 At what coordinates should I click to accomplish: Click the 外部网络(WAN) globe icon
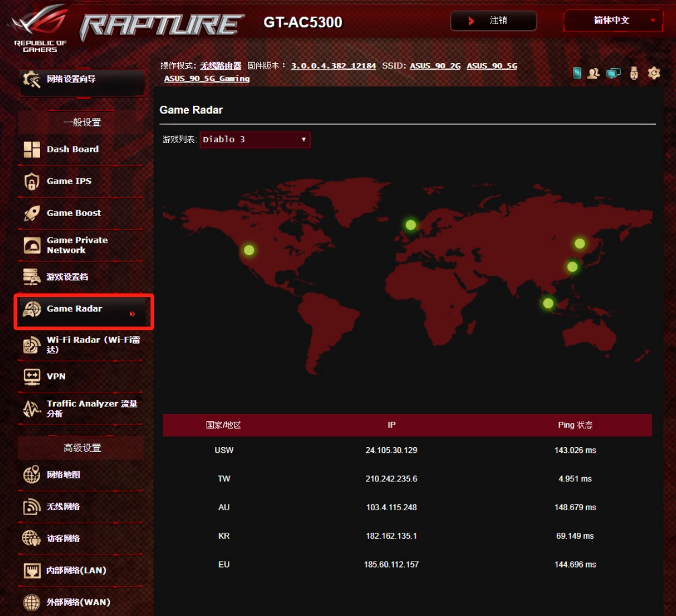click(32, 602)
